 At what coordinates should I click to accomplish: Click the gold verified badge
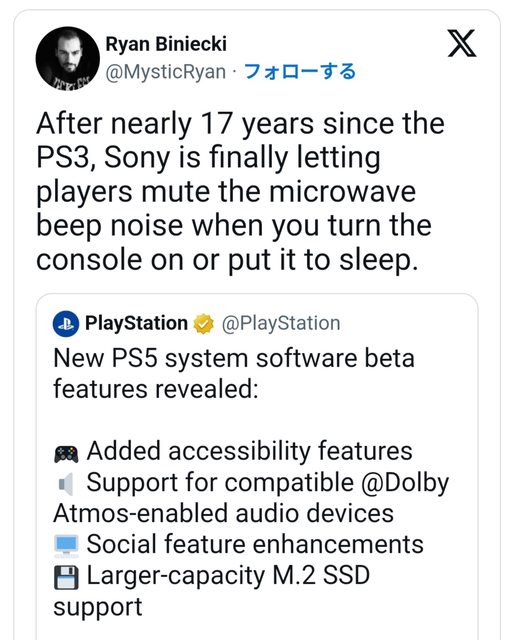(203, 324)
